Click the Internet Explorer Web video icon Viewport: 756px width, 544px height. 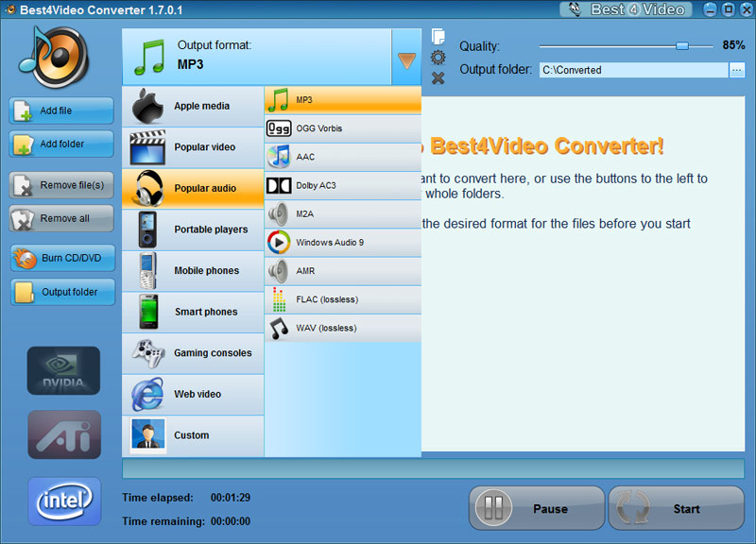147,394
